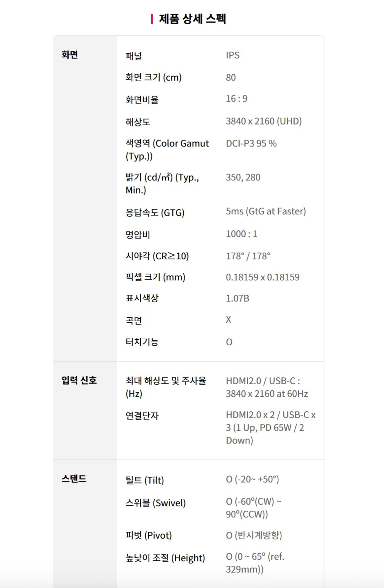Select the 화면 section label
The height and width of the screenshot is (588, 384).
point(70,55)
